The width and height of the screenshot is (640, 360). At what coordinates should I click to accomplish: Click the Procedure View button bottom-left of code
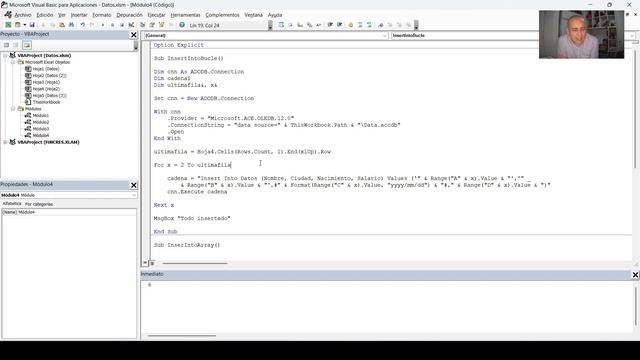click(145, 263)
